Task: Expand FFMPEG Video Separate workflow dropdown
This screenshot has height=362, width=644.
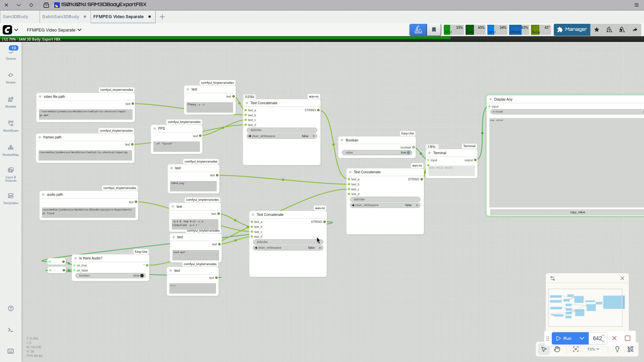Action: click(x=79, y=30)
